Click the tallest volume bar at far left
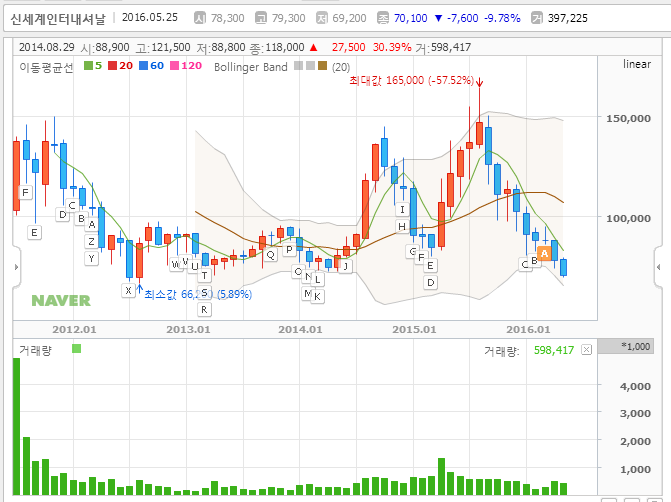 click(16, 425)
